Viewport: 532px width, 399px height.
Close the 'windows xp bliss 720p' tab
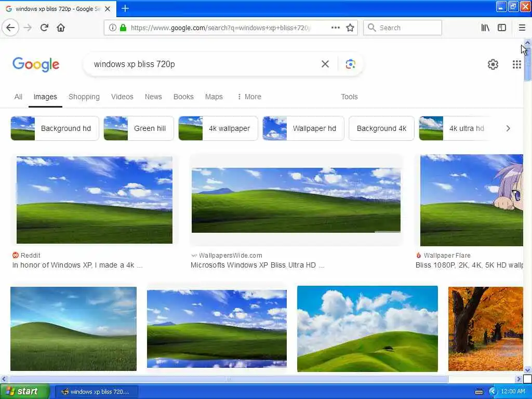[108, 9]
